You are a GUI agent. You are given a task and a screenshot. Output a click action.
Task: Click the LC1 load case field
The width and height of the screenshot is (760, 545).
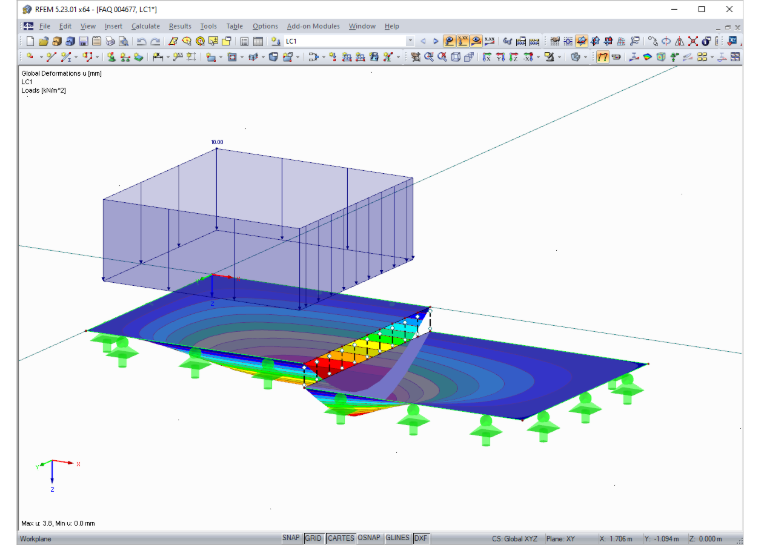pyautogui.click(x=345, y=41)
